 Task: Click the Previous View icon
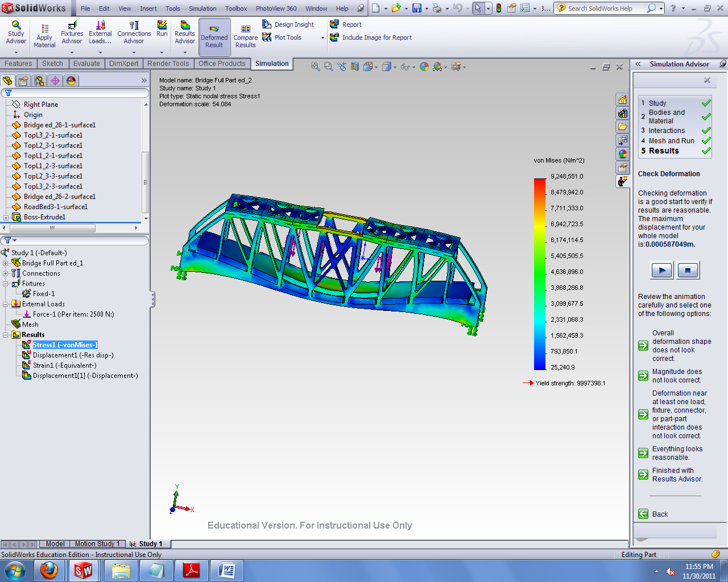tap(342, 66)
